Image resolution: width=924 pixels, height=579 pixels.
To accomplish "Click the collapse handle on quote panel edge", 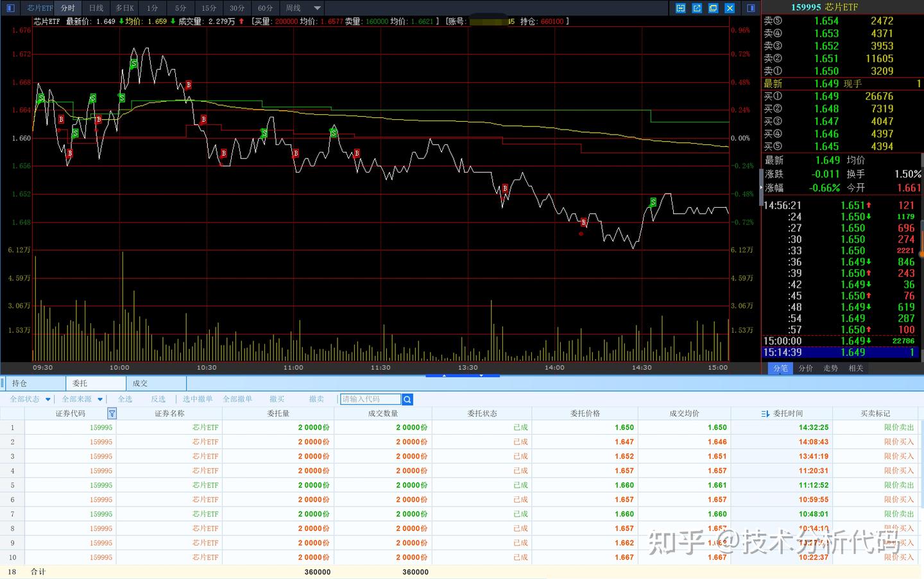I will (762, 188).
